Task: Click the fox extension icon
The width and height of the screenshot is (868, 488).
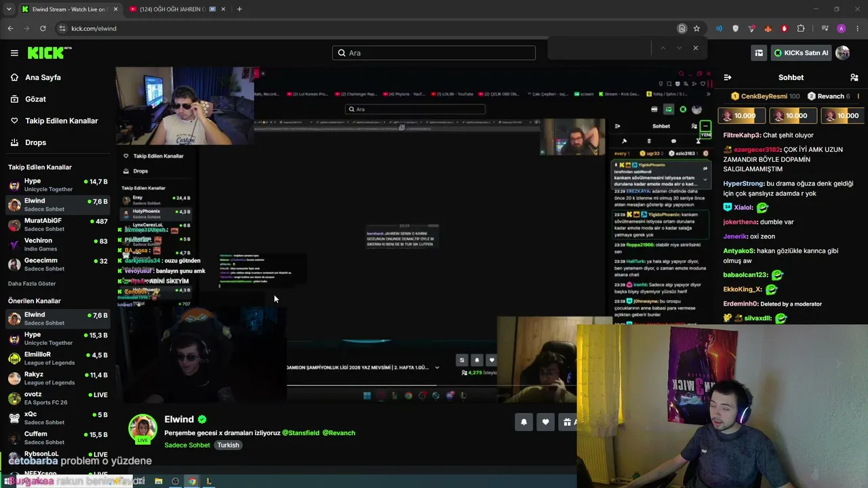Action: pos(768,28)
